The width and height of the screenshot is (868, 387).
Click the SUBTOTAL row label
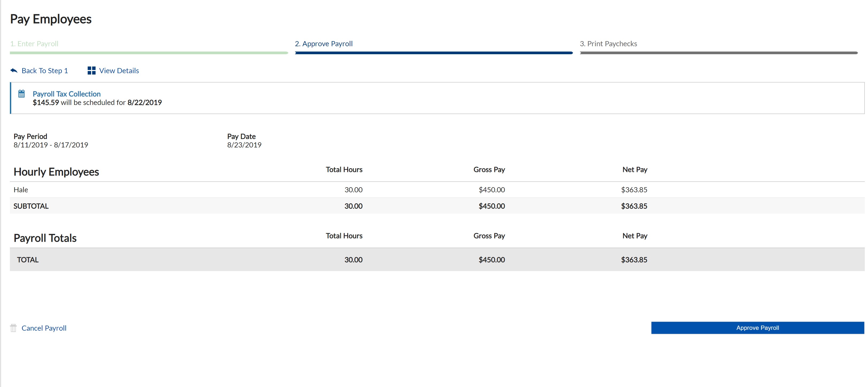click(x=31, y=206)
